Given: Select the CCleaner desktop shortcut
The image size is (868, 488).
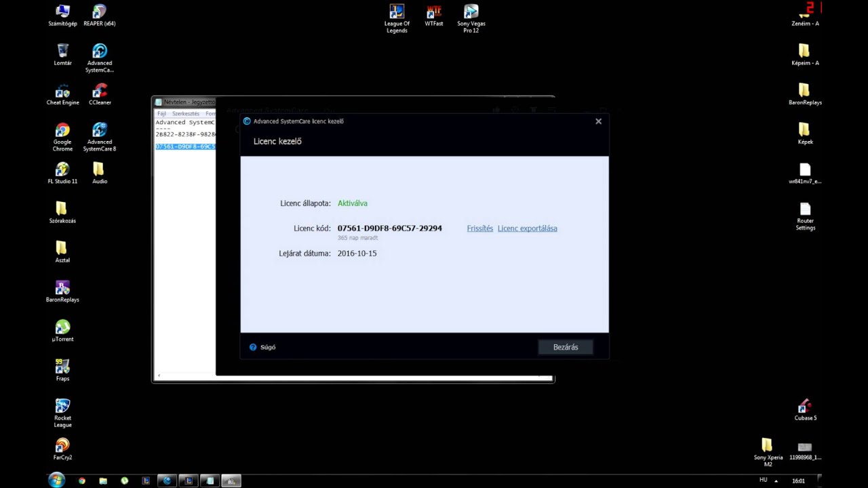Looking at the screenshot, I should [100, 94].
